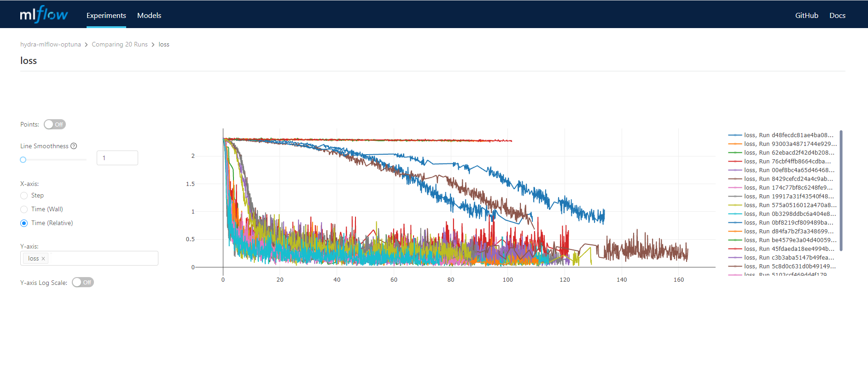Click legend entry Run d84fa7b2f3a348699
The width and height of the screenshot is (868, 365).
pos(781,231)
